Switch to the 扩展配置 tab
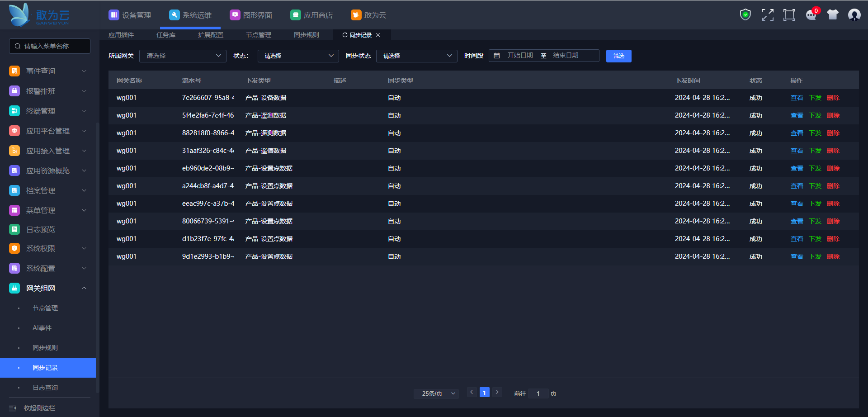The width and height of the screenshot is (868, 417). point(211,35)
